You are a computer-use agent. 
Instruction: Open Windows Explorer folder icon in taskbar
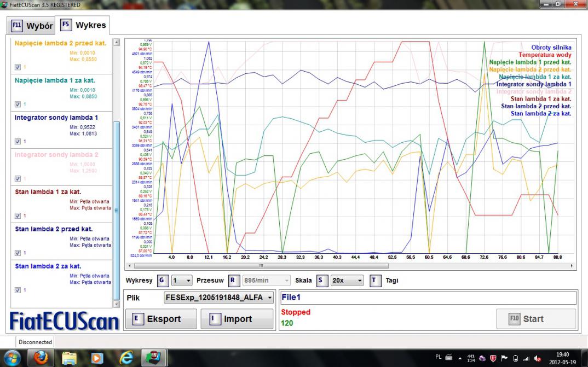tap(71, 358)
